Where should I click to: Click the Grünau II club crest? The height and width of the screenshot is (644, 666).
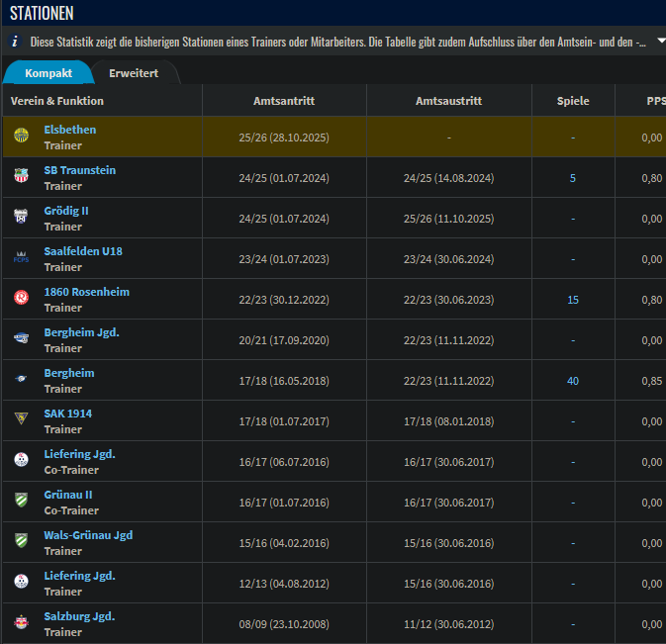click(22, 502)
